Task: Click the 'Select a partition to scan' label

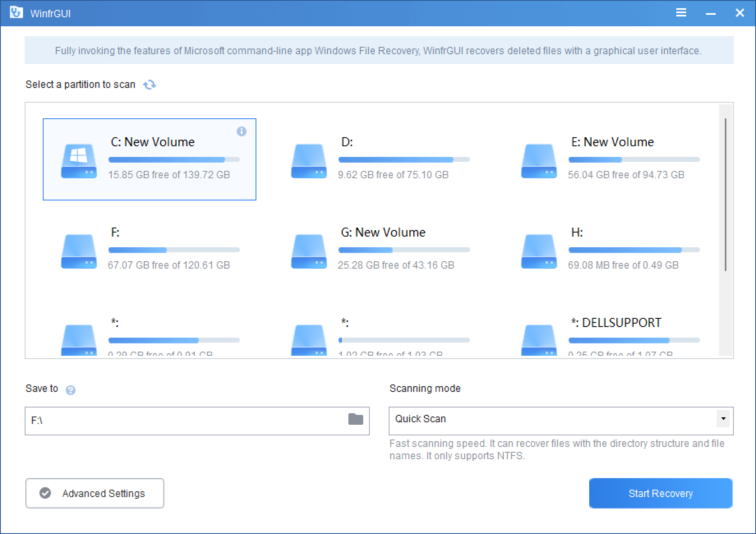Action: [x=81, y=85]
